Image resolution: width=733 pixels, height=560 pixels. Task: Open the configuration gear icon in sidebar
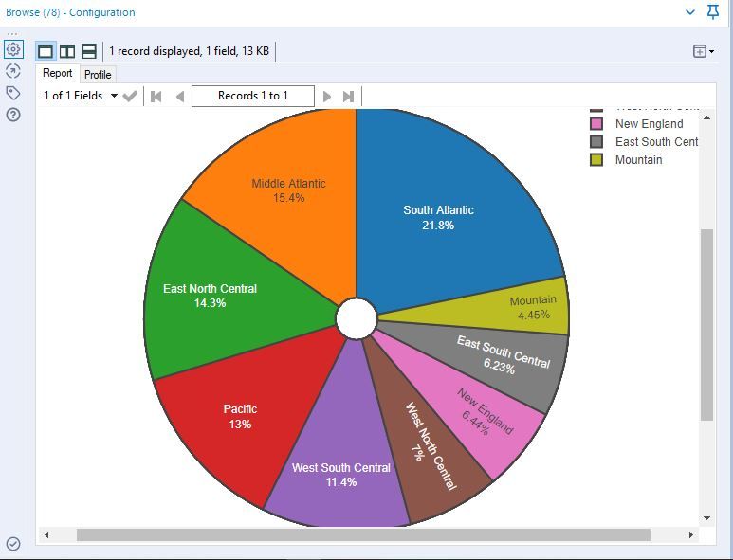pos(13,49)
